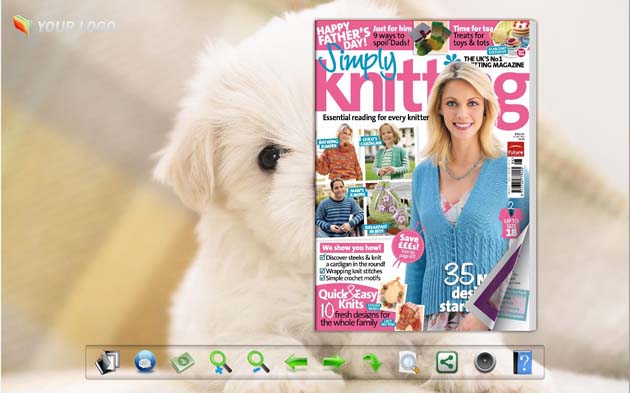630x393 pixels.
Task: Click the YOUR LOGO image
Action: 64,26
